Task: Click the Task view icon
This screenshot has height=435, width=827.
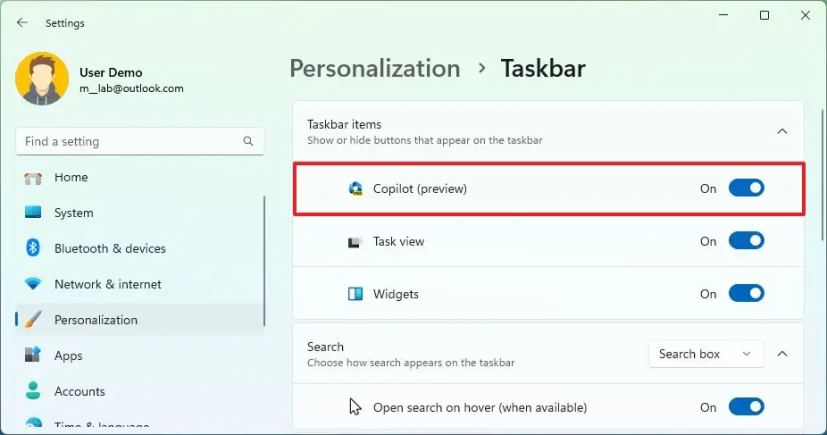Action: [x=354, y=242]
